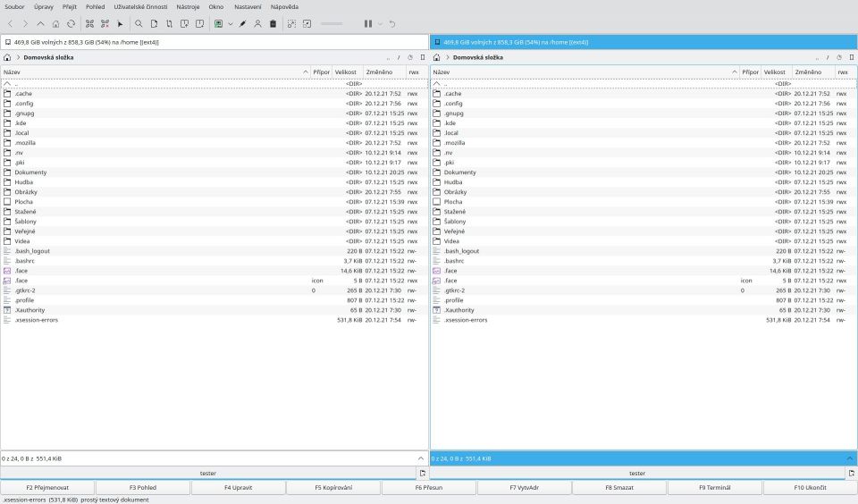This screenshot has width=858, height=504.
Task: Click the Select Group toolbar icon
Action: pyautogui.click(x=89, y=24)
